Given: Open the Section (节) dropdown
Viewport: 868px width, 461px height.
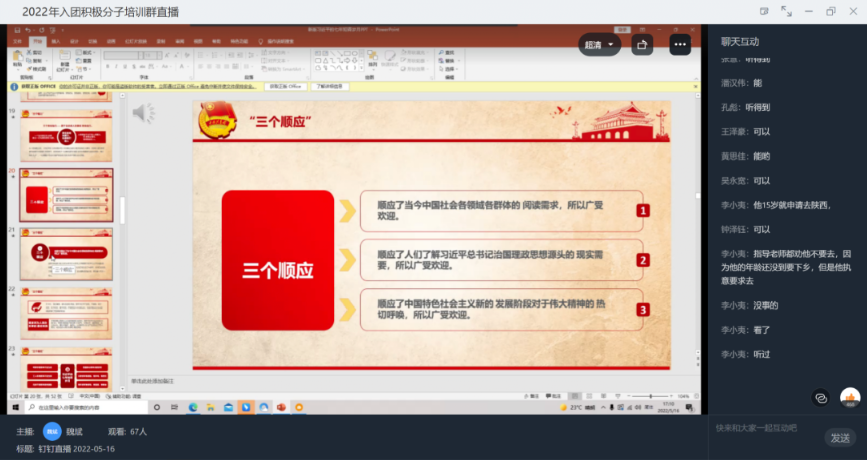Looking at the screenshot, I should click(x=84, y=69).
